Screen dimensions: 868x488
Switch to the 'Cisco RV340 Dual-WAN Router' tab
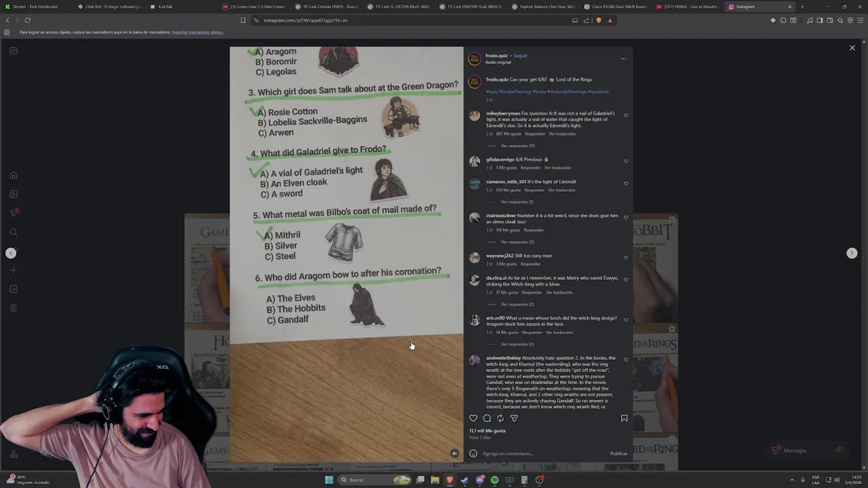(x=616, y=7)
